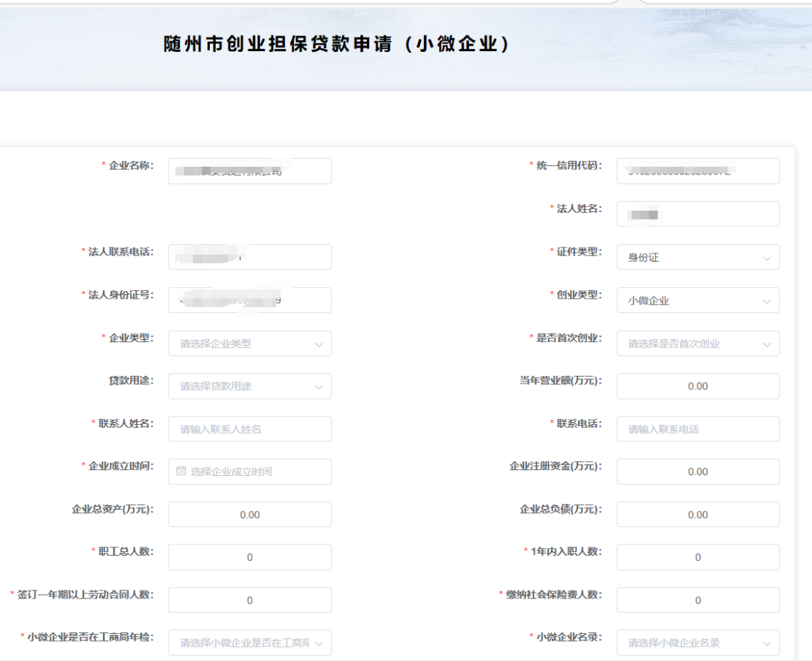Image resolution: width=812 pixels, height=661 pixels.
Task: Click 签订一年期以上劳动合同人数 field
Action: click(x=250, y=600)
